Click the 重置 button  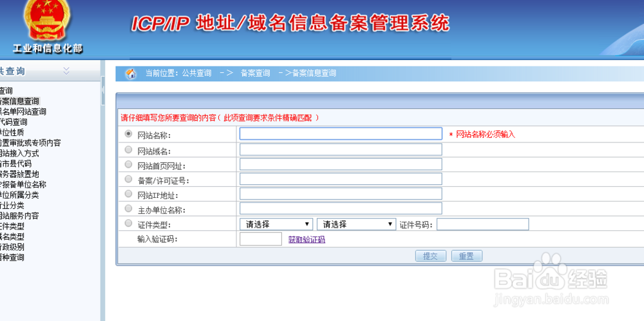[x=466, y=256]
